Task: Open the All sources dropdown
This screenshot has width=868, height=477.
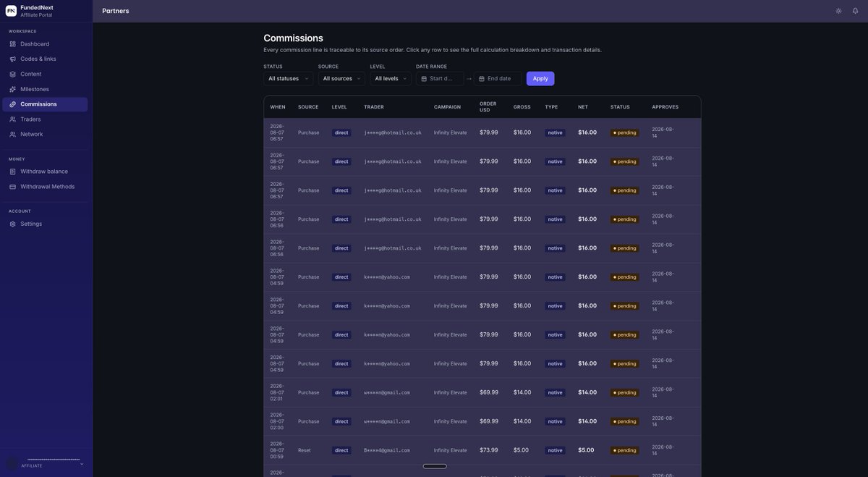Action: click(x=341, y=78)
